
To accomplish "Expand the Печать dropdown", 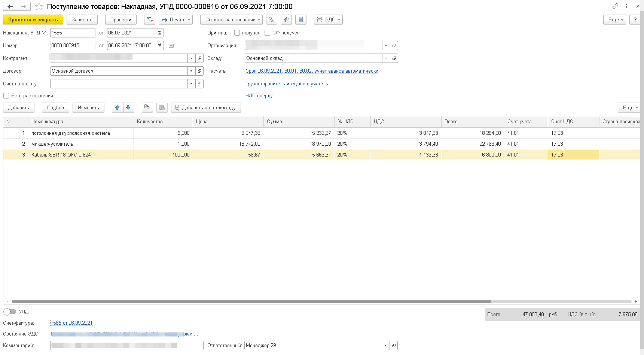I will [x=176, y=20].
